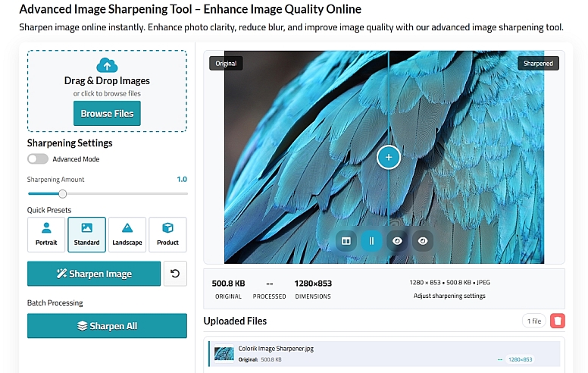This screenshot has height=373, width=588.
Task: Click the 'Original: 500.8 KB' file detail
Action: tap(260, 359)
